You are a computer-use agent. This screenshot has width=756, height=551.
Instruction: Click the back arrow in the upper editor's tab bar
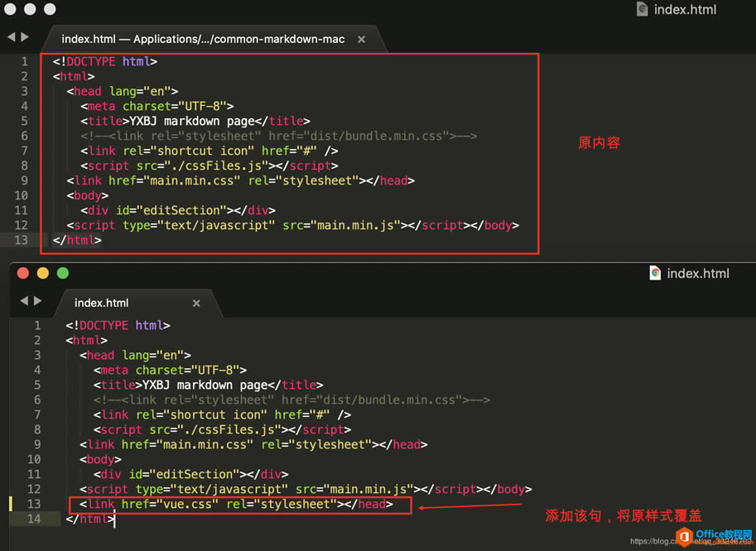point(12,37)
